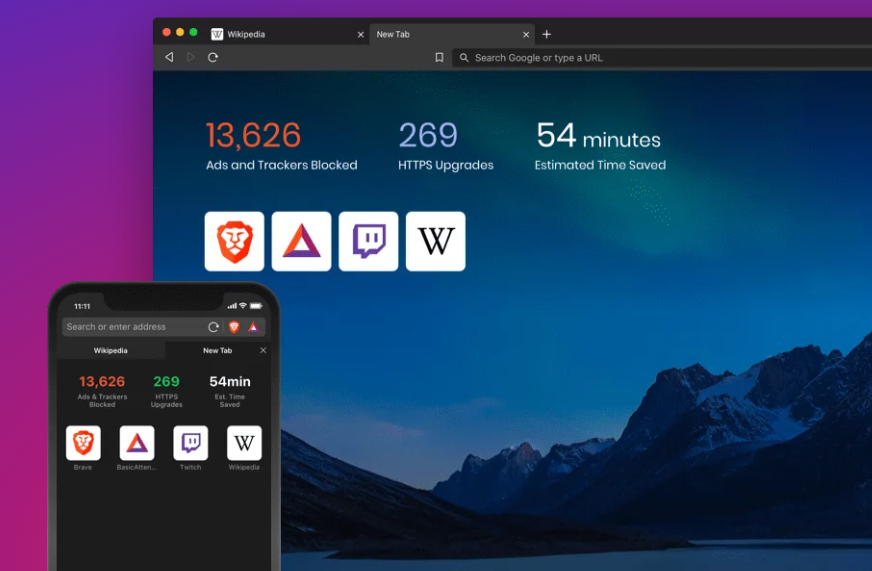
Task: Tap phone reload icon in address bar
Action: tap(214, 327)
